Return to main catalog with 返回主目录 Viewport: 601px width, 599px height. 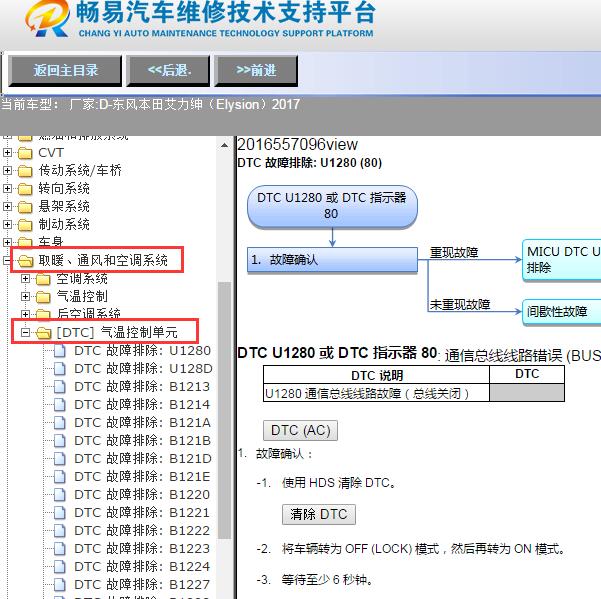pos(65,71)
